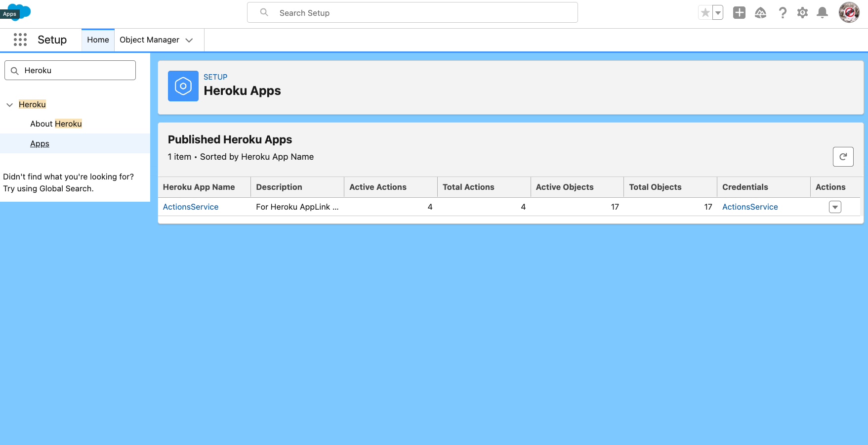Screen dimensions: 868x445
Task: Switch to the Home tab
Action: pos(97,40)
